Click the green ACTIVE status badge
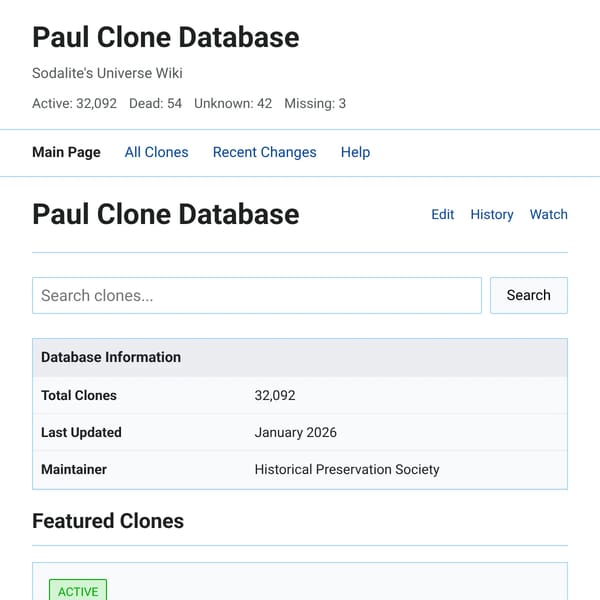600x600 pixels. click(x=78, y=591)
